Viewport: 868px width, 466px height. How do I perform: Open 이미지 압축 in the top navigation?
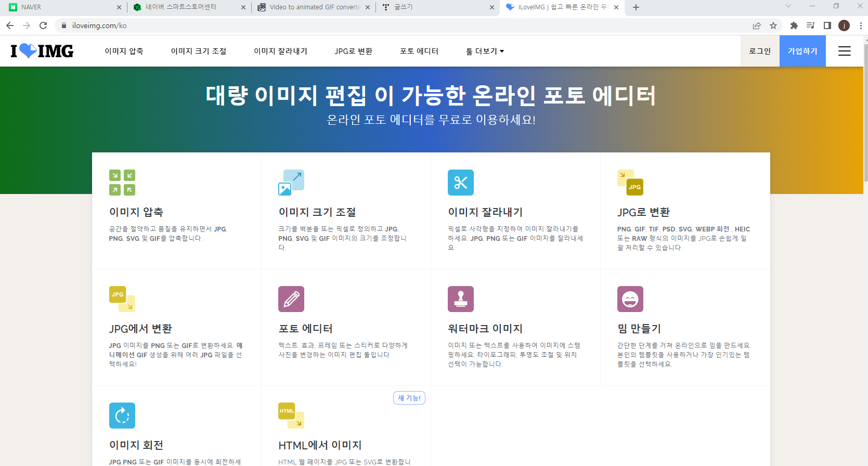(x=124, y=51)
